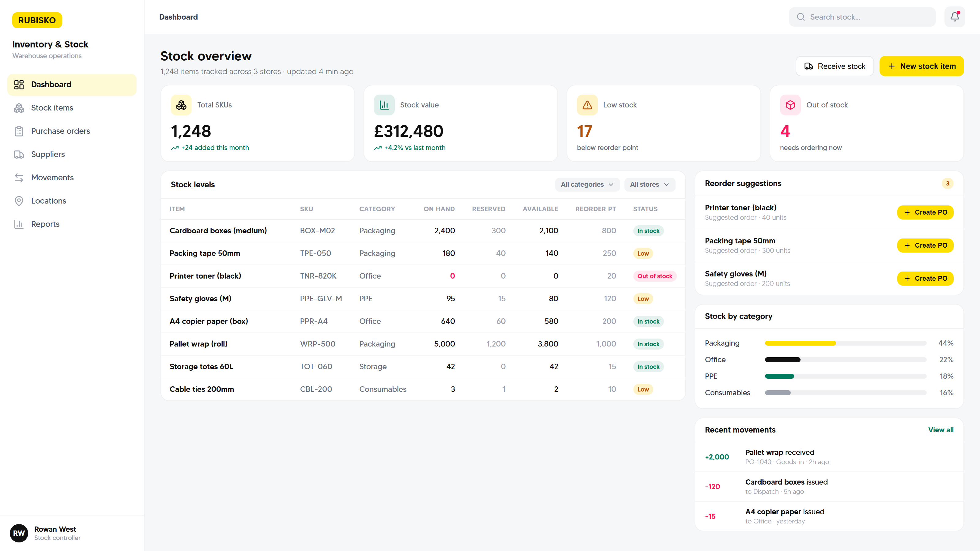The image size is (980, 551).
Task: Click the PPE category progress bar
Action: tap(845, 377)
